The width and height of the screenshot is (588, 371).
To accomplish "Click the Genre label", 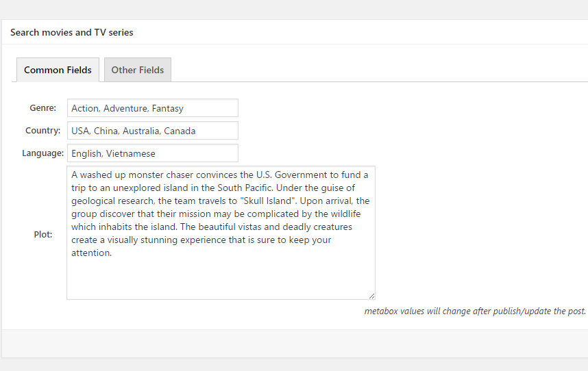I will pos(42,108).
